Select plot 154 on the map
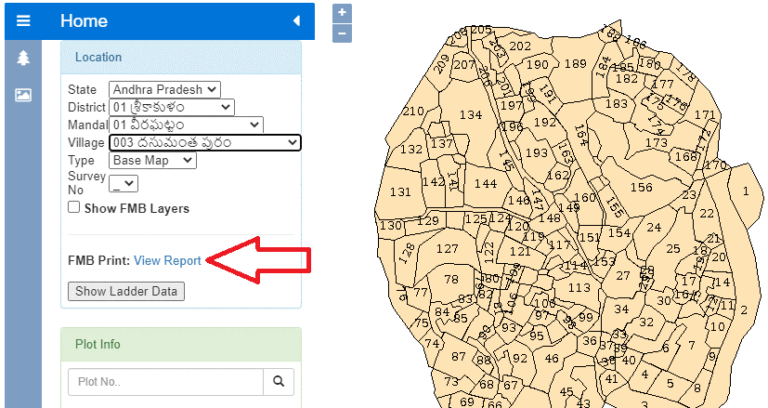Screen dimensions: 768x408 coord(619,233)
